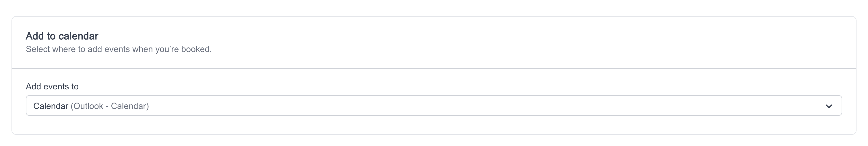Click the Add events to label
The height and width of the screenshot is (146, 868).
pyautogui.click(x=52, y=87)
